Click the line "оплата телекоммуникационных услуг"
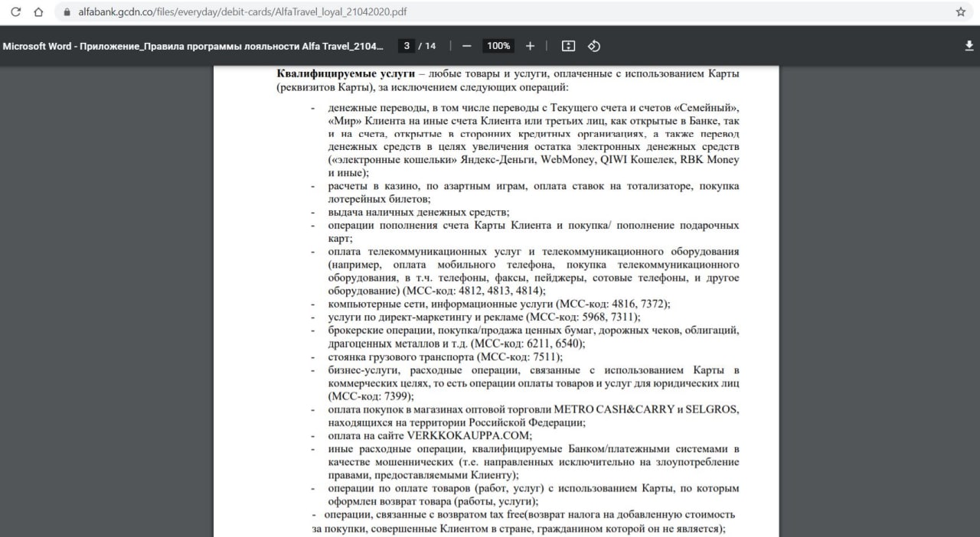980x537 pixels. click(533, 252)
